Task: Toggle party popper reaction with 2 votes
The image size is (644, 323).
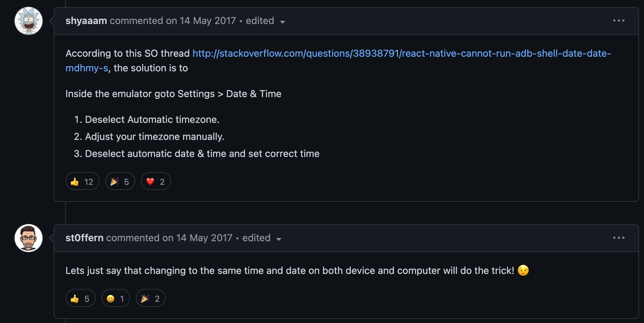Action: click(x=151, y=298)
